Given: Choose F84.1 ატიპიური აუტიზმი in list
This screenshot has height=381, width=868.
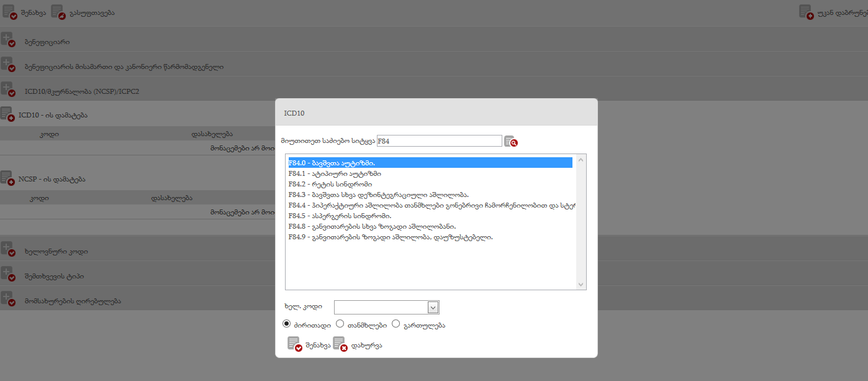Looking at the screenshot, I should click(x=335, y=174).
